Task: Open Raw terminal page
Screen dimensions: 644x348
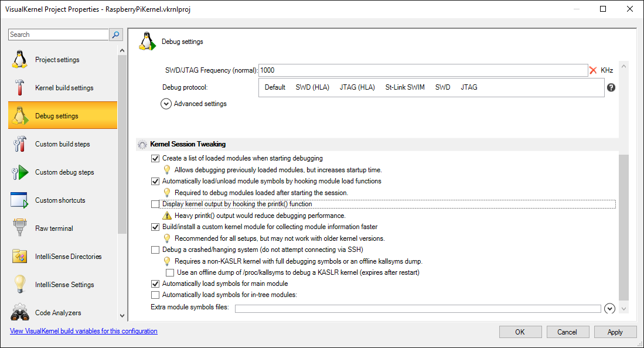Action: tap(63, 228)
